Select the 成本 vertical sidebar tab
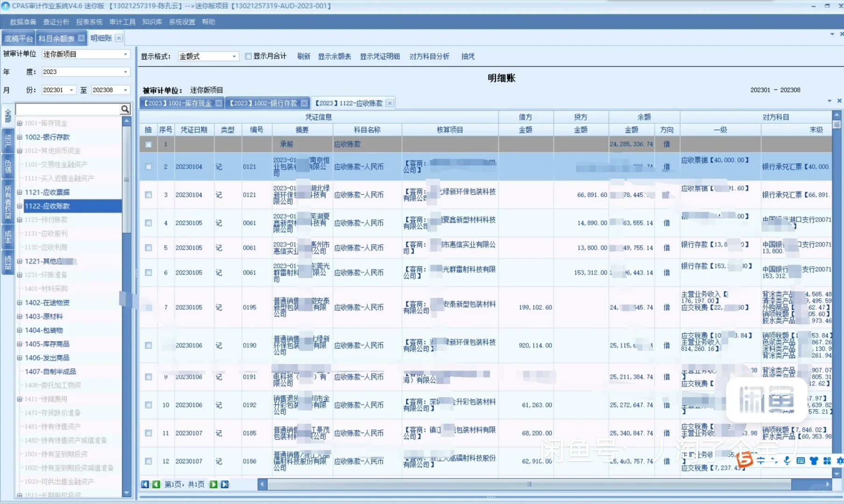This screenshot has height=504, width=844. click(7, 237)
